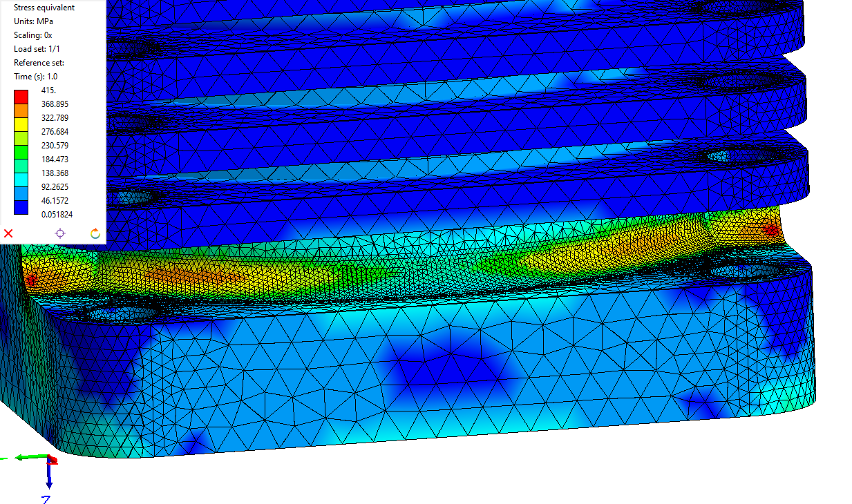
Task: Click the maximum legend value 415.
Action: [x=48, y=90]
